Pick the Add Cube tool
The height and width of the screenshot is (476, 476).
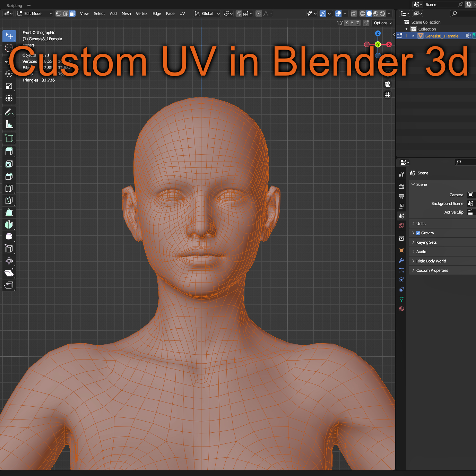point(9,138)
